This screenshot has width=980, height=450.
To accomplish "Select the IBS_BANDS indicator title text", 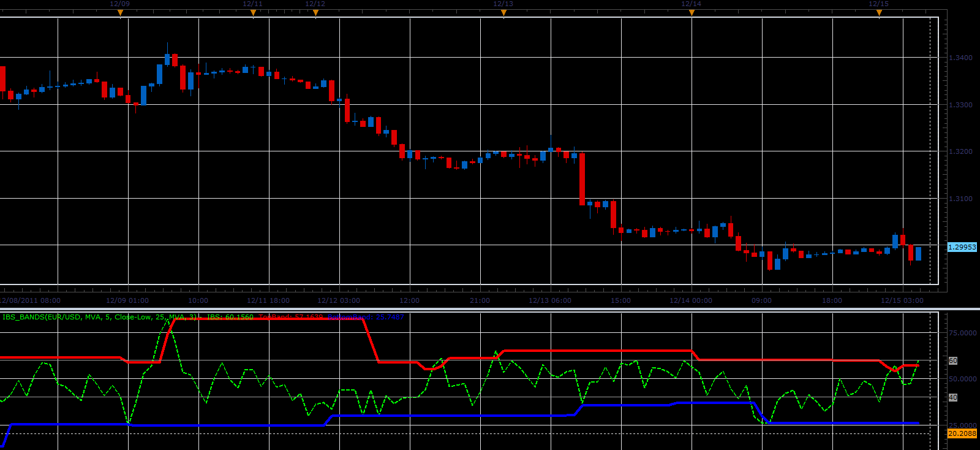I will [100, 317].
